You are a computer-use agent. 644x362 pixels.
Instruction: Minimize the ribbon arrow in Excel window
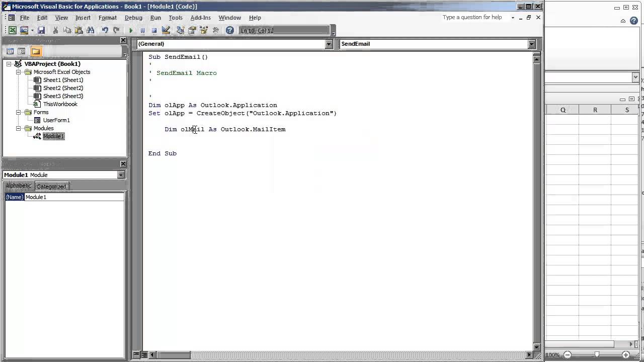623,21
